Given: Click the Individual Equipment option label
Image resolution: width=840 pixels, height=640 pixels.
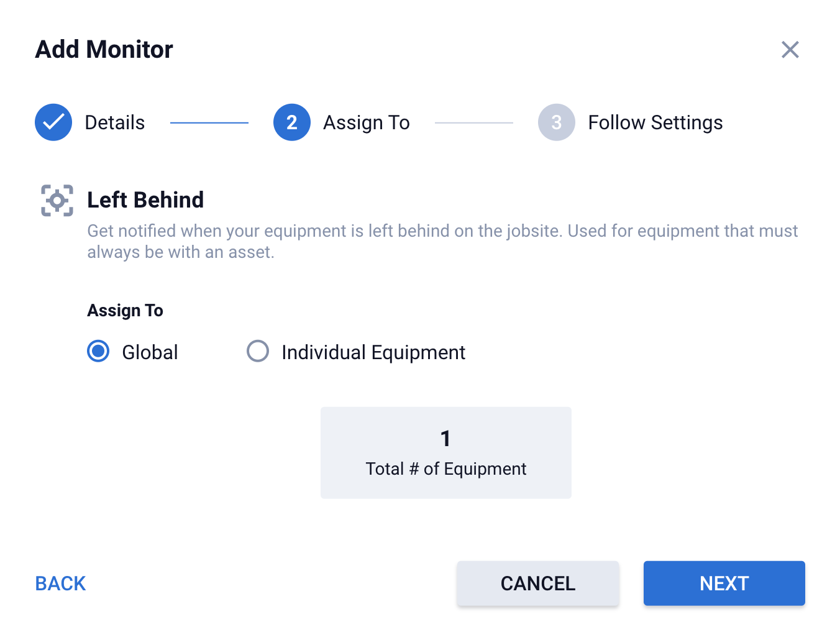Looking at the screenshot, I should click(373, 352).
